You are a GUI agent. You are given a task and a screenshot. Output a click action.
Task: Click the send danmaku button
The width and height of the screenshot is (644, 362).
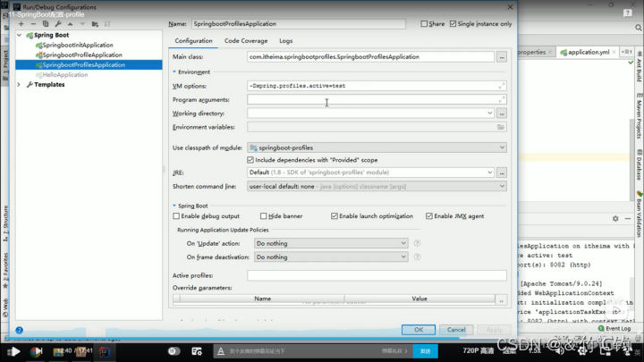tap(425, 351)
